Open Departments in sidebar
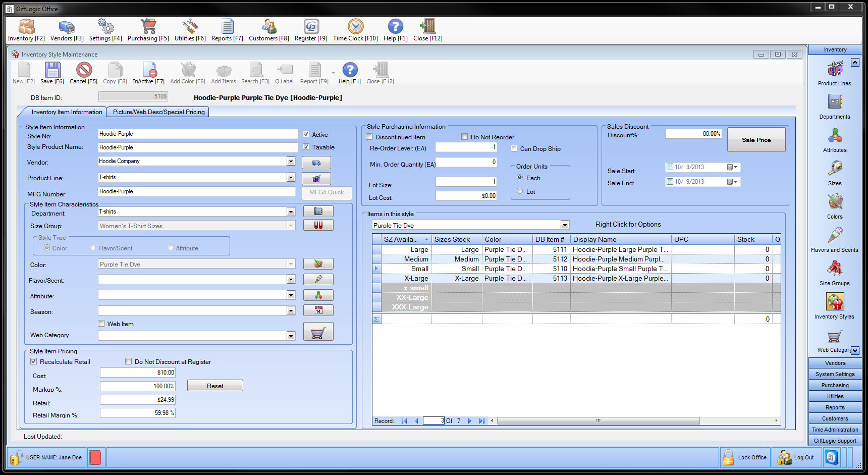The height and width of the screenshot is (475, 868). pyautogui.click(x=834, y=107)
